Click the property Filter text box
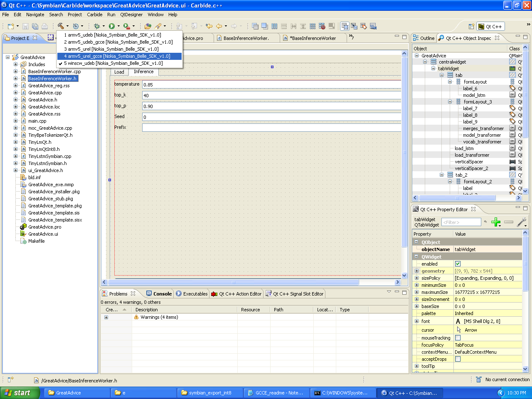532x399 pixels. pos(461,222)
